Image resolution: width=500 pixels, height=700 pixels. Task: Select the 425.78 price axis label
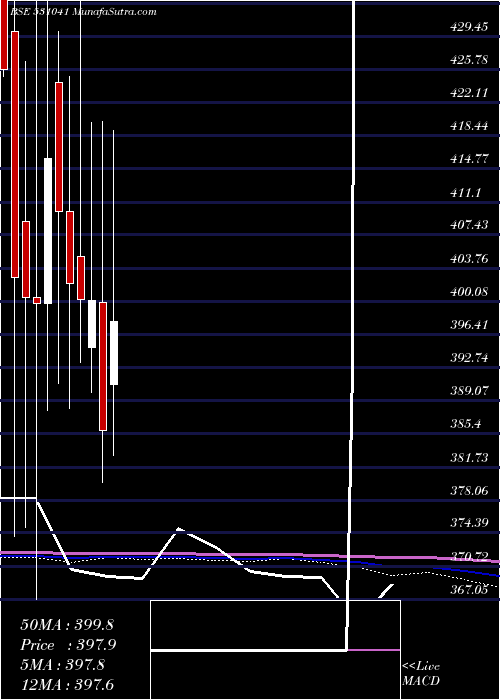[x=469, y=60]
